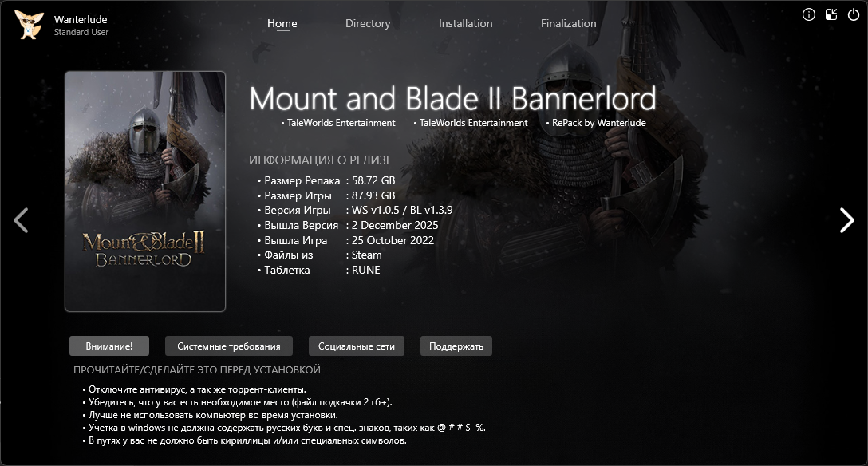868x466 pixels.
Task: Select the Finalization tab
Action: click(569, 23)
